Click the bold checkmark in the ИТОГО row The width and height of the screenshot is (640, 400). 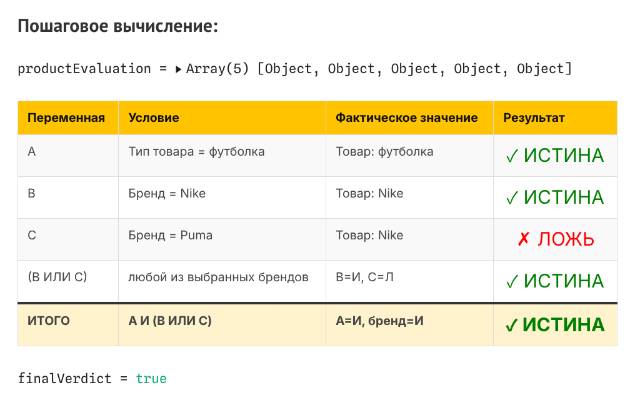[511, 325]
